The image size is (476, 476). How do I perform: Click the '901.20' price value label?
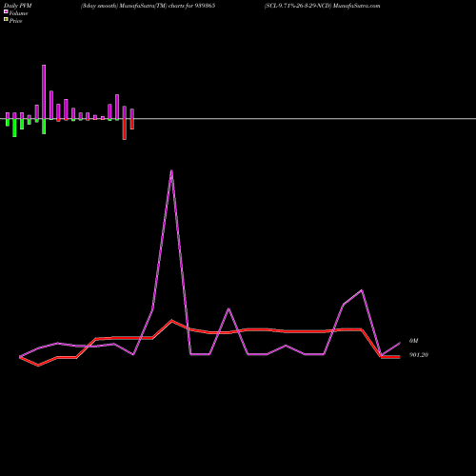(419, 355)
